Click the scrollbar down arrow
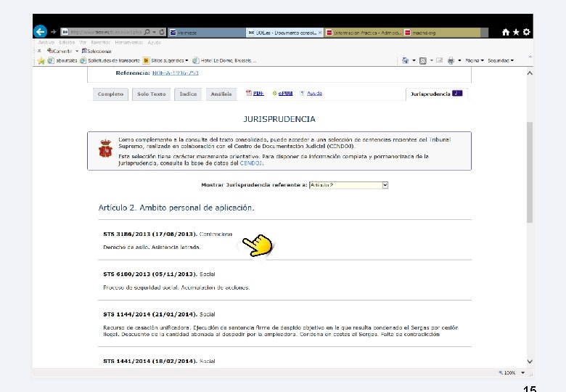The width and height of the screenshot is (566, 392). 530,362
